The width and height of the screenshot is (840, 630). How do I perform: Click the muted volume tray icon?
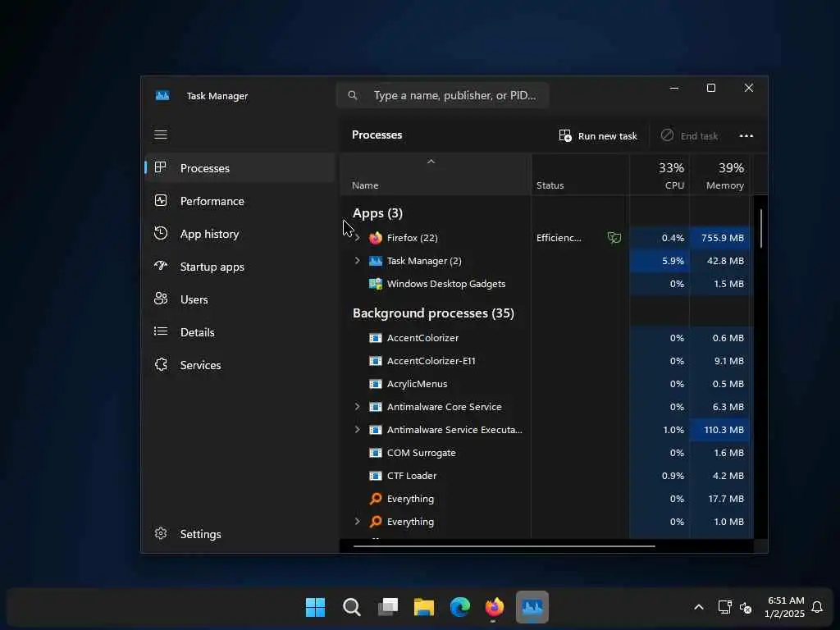pyautogui.click(x=746, y=608)
